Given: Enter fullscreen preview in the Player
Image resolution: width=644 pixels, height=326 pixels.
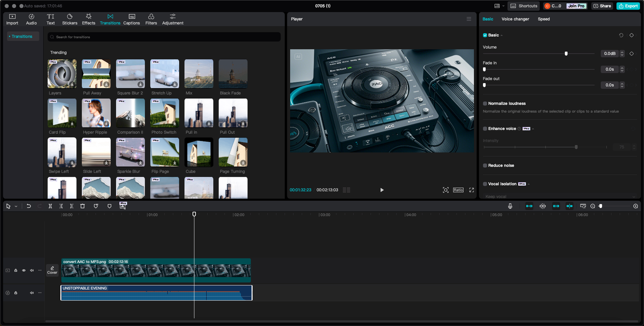Looking at the screenshot, I should click(x=471, y=190).
